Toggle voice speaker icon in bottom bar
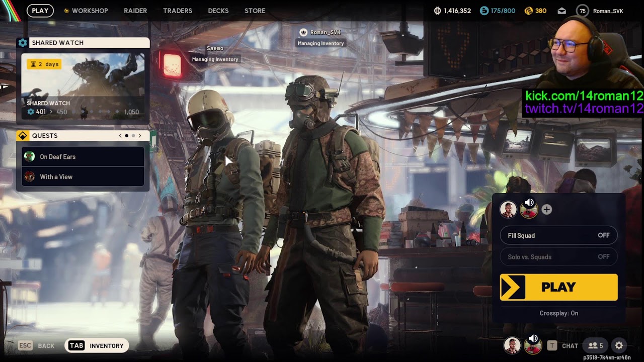This screenshot has height=362, width=644. (533, 338)
